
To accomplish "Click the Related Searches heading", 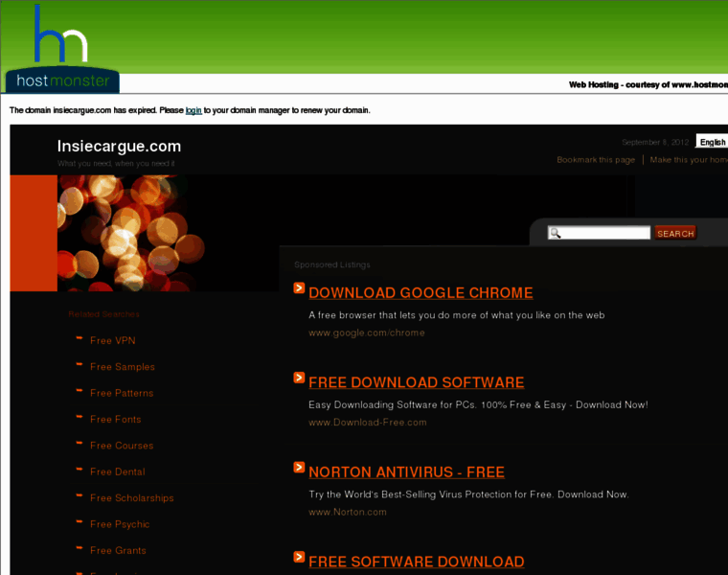I will point(104,314).
